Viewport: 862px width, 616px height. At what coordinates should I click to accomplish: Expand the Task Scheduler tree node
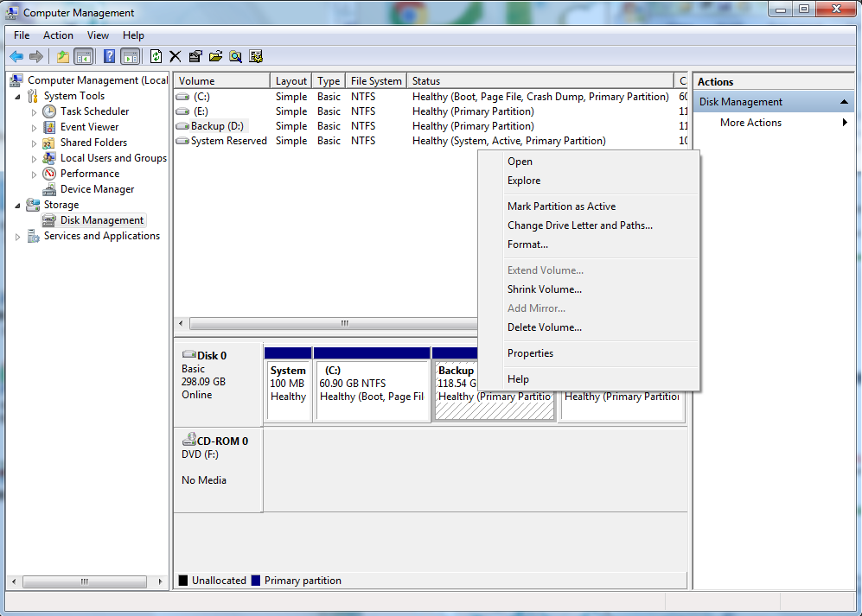point(35,111)
